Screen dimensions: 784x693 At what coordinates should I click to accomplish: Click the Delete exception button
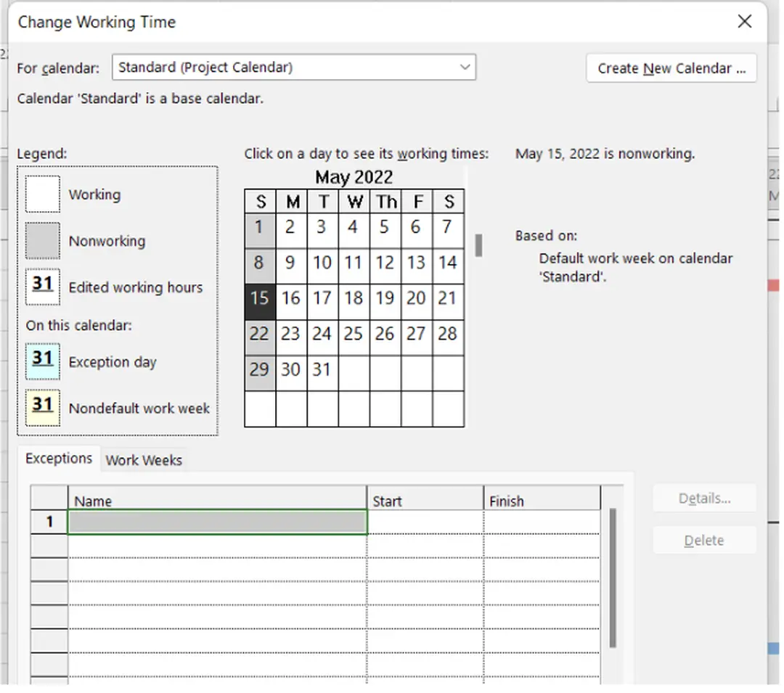pos(703,540)
